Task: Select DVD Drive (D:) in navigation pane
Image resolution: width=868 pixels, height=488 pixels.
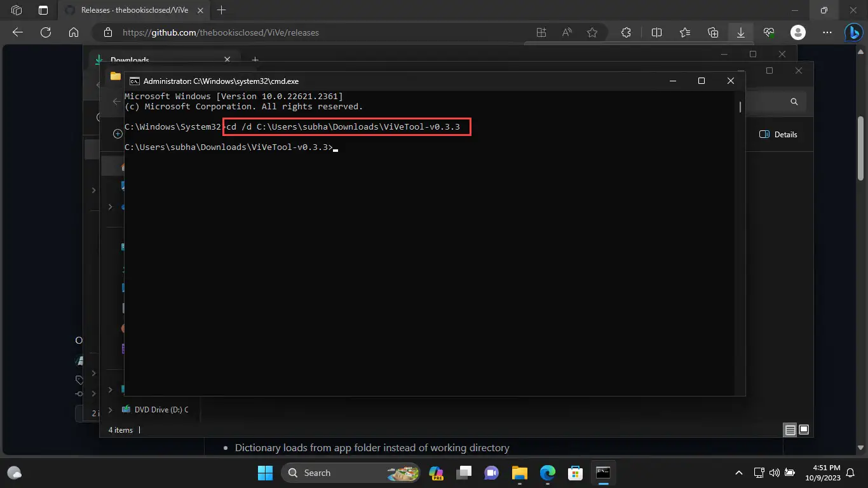Action: tap(155, 410)
